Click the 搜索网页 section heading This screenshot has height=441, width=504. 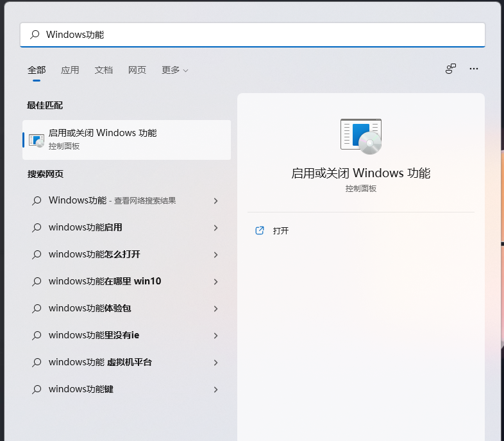(x=46, y=174)
